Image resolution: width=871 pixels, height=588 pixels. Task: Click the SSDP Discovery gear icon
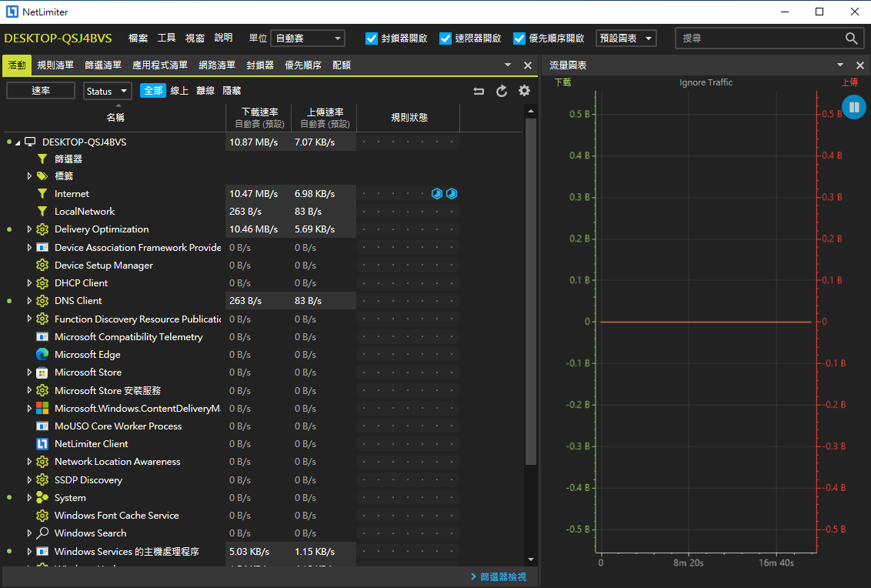point(42,479)
